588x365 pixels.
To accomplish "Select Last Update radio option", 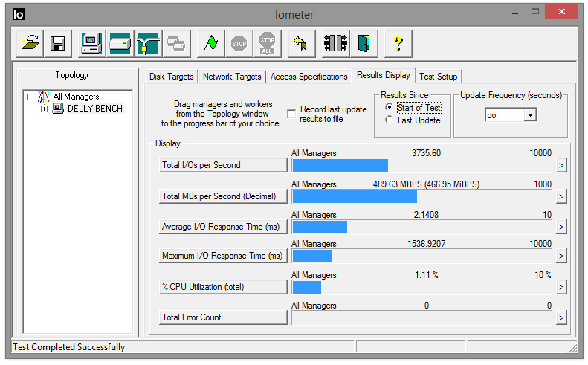I will pos(390,120).
